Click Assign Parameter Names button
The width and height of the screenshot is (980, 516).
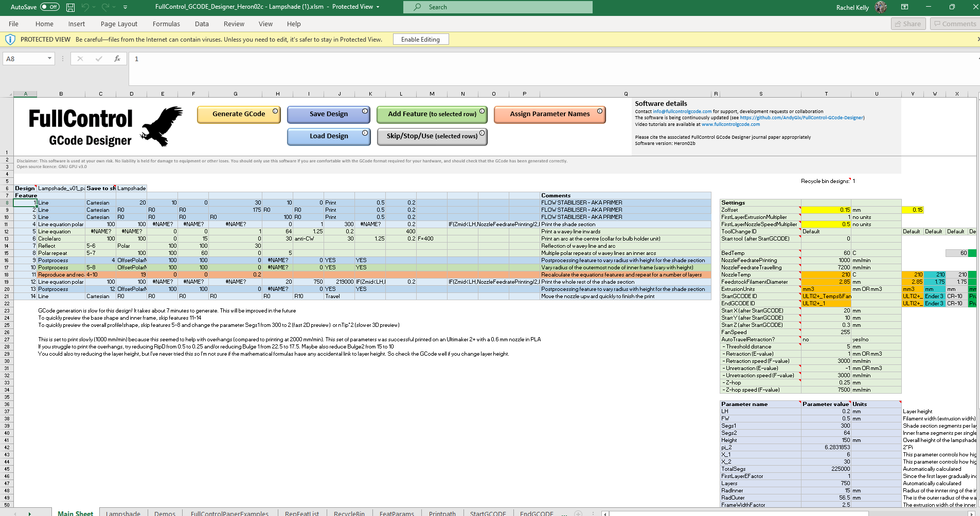pos(550,114)
